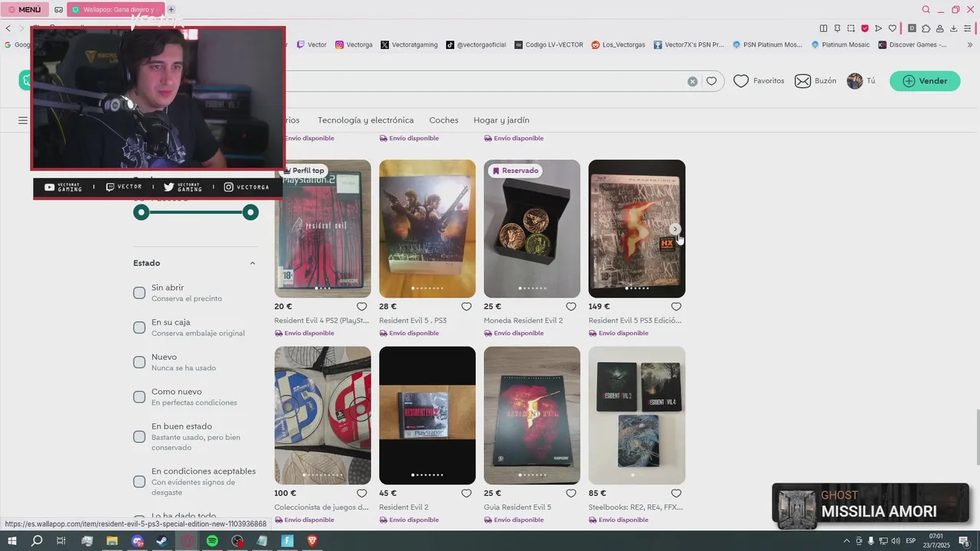This screenshot has height=551, width=980.
Task: Open Coches category
Action: [444, 120]
